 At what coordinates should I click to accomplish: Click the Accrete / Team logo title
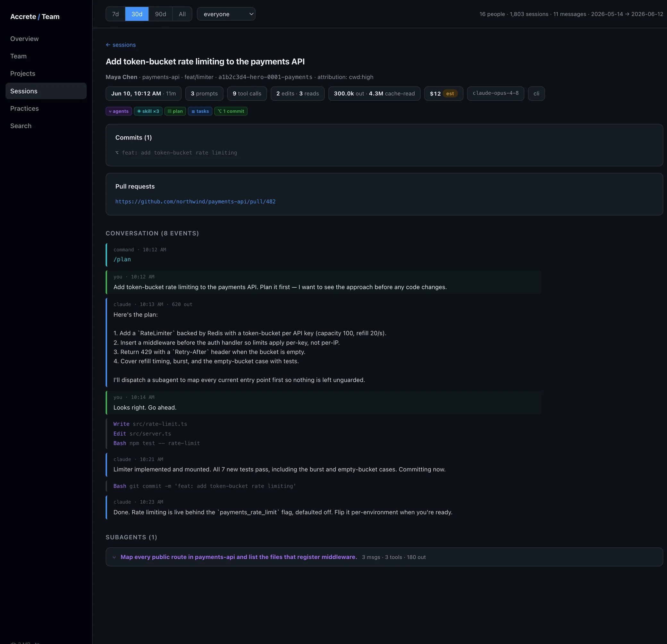(x=35, y=17)
